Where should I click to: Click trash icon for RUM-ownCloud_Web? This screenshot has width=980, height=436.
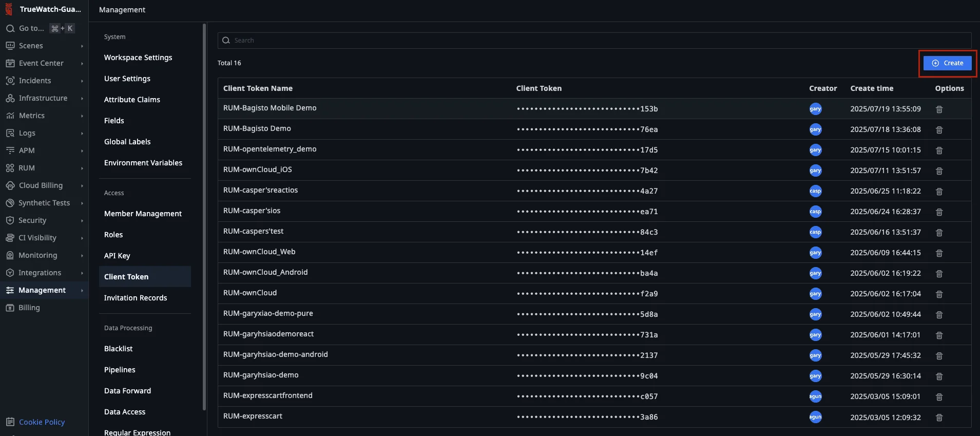coord(939,253)
